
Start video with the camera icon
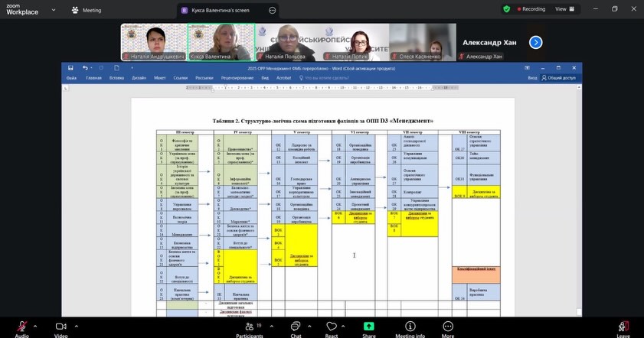(x=60, y=325)
